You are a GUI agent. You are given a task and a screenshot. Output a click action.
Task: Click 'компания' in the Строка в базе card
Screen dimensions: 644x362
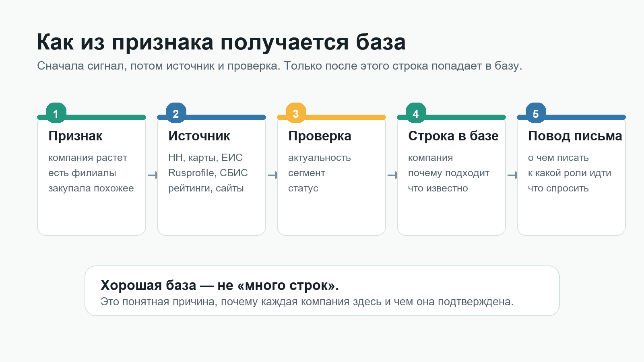pos(430,158)
